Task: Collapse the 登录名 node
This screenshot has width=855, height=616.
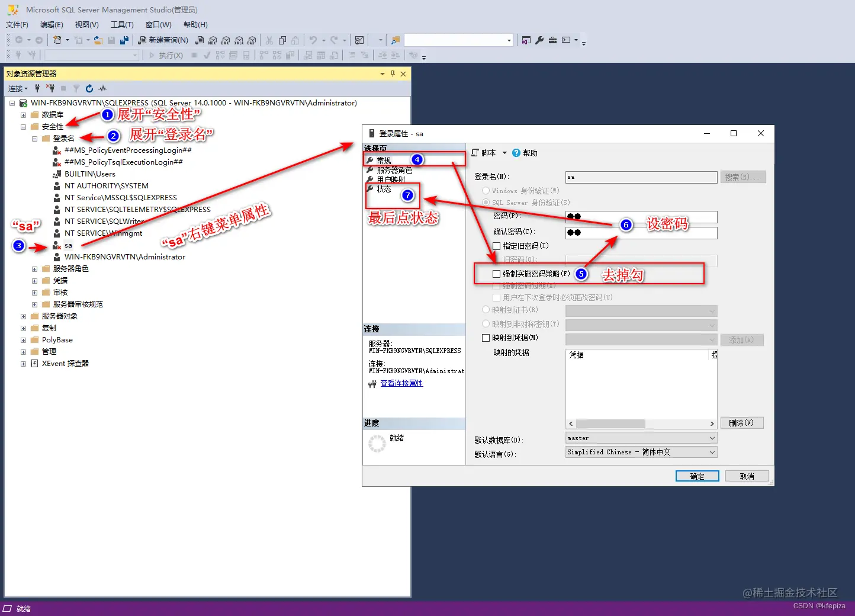Action: 34,139
